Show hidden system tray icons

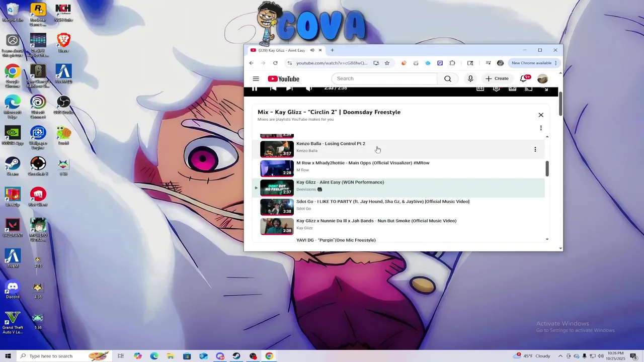(560, 356)
